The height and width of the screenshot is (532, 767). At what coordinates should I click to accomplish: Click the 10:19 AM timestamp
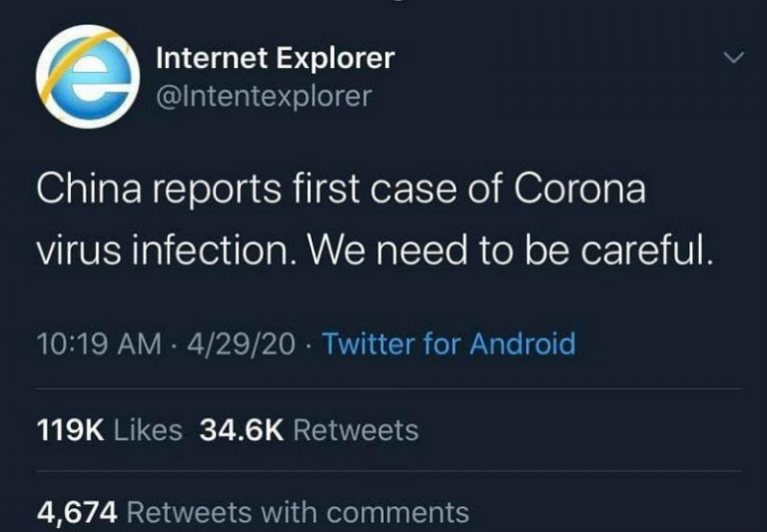pos(98,344)
